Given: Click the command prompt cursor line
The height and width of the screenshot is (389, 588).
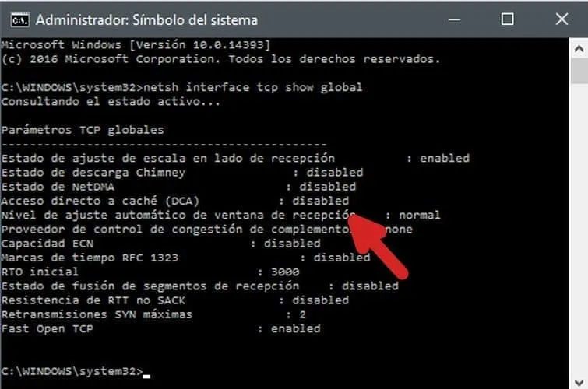Looking at the screenshot, I should pos(76,371).
